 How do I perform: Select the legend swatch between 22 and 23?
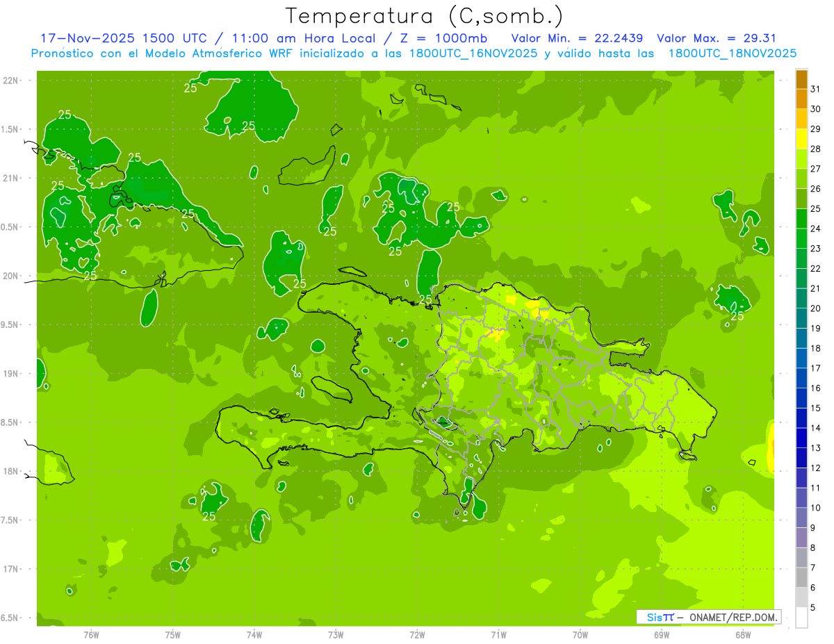click(801, 258)
